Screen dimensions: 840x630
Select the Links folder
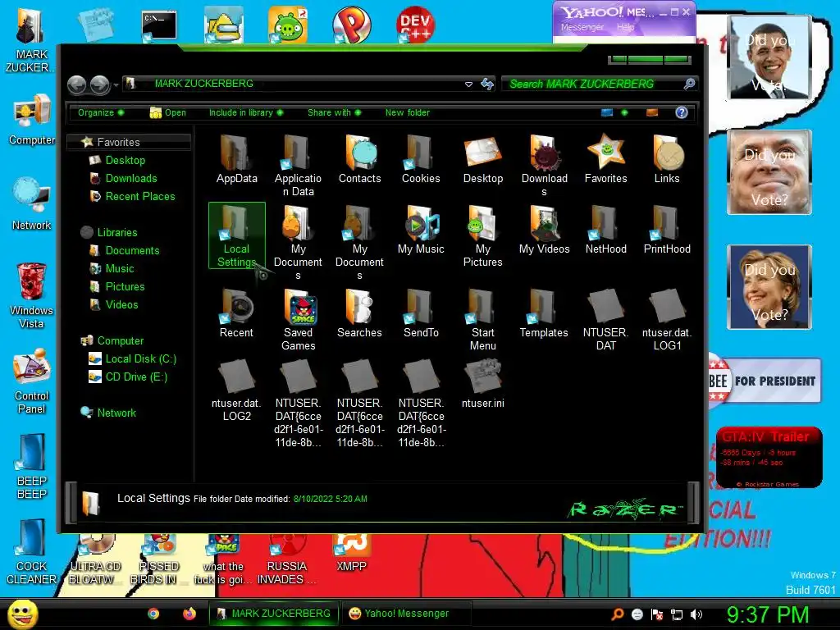(x=667, y=159)
